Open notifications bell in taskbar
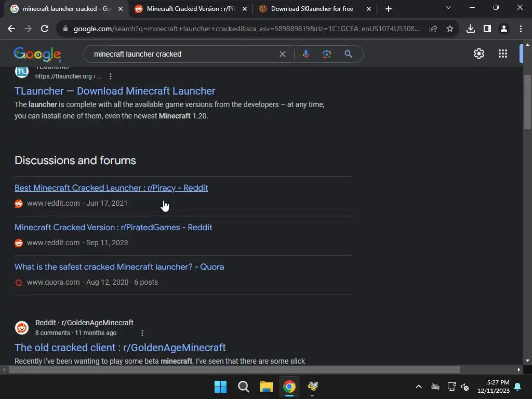Screen dimensions: 532x399 click(518, 387)
